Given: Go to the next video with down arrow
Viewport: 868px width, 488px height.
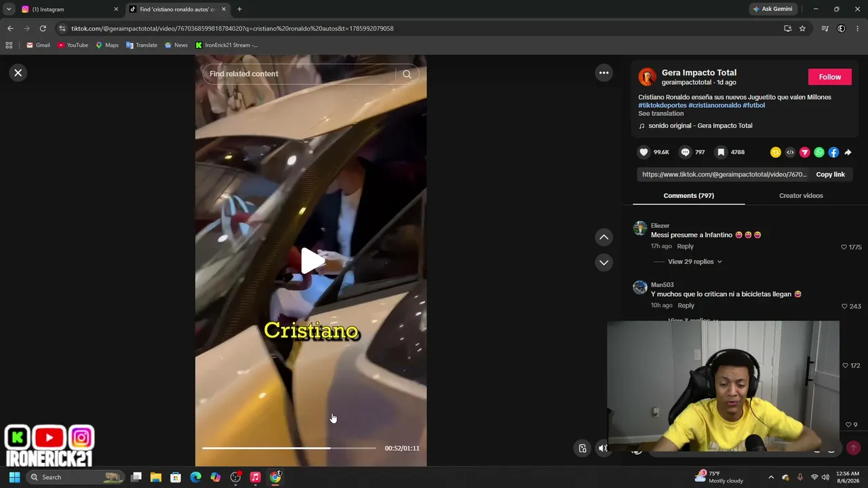Looking at the screenshot, I should (x=604, y=262).
